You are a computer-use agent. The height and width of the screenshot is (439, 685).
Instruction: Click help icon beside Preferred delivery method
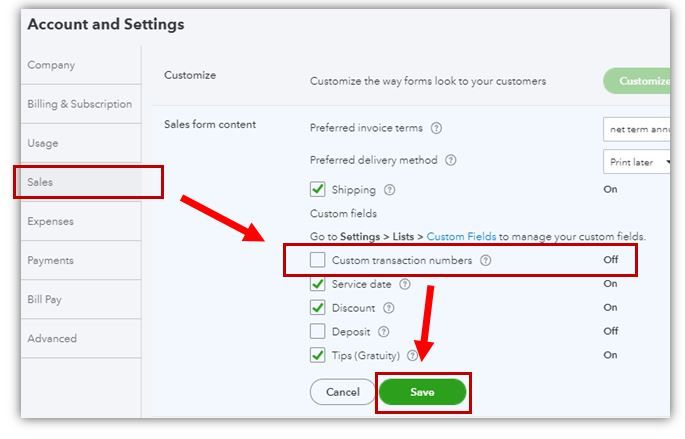pos(451,160)
